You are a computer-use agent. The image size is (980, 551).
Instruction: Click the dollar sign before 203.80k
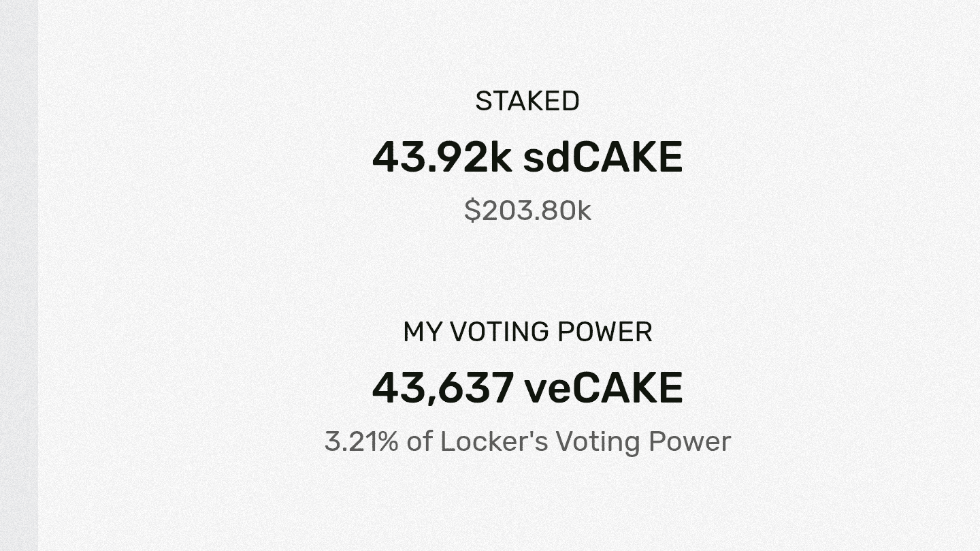472,211
